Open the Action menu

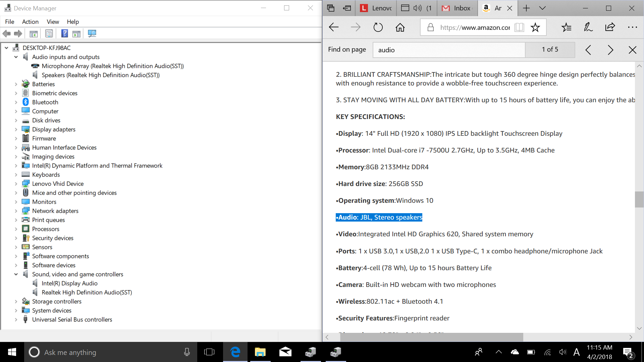tap(30, 22)
